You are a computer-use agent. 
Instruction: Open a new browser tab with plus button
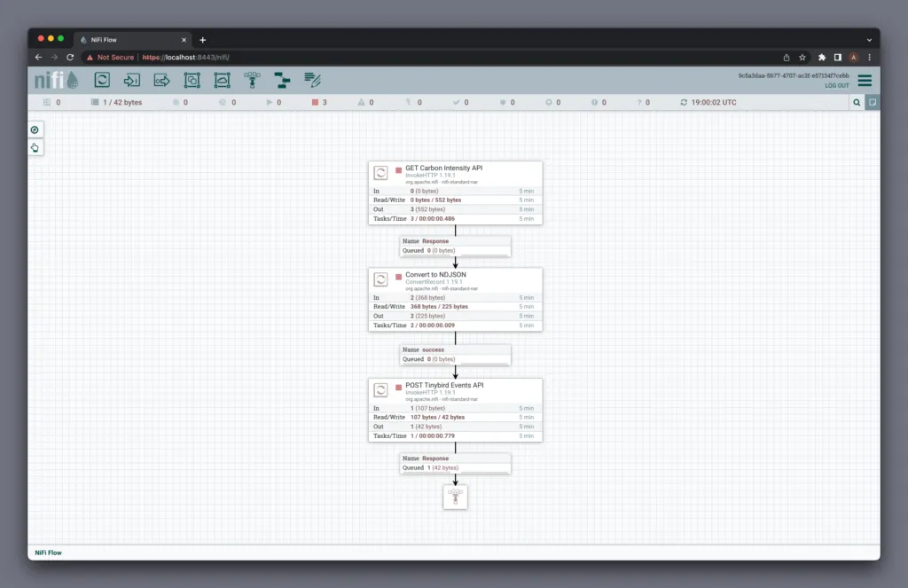click(x=202, y=40)
